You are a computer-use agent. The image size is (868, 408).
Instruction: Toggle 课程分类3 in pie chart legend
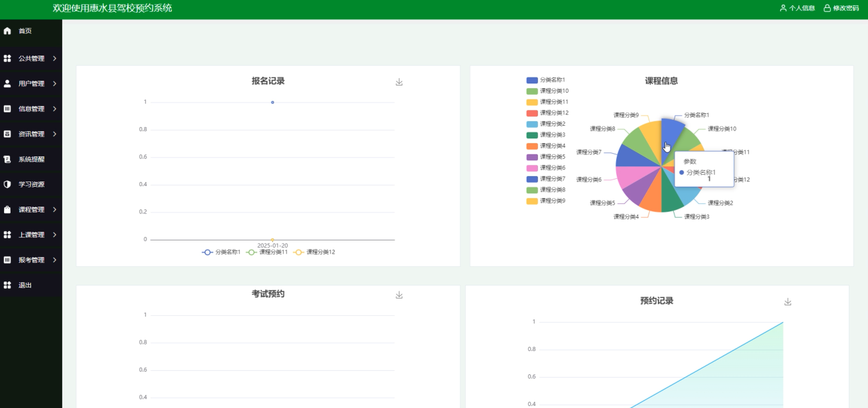tap(546, 134)
